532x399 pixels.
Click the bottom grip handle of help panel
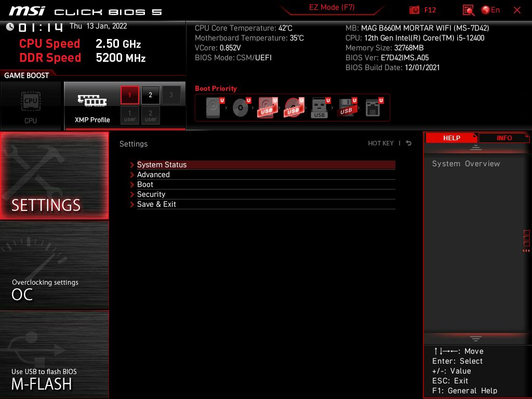pyautogui.click(x=476, y=339)
